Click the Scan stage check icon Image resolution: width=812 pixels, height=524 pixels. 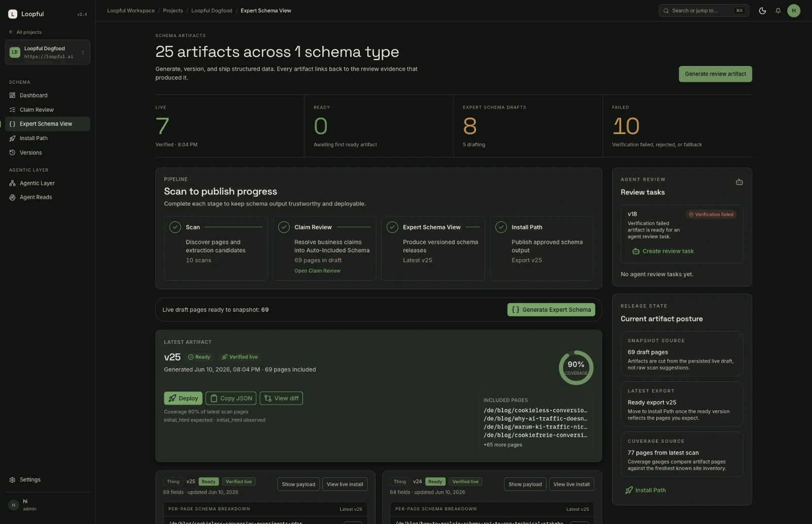pyautogui.click(x=175, y=227)
